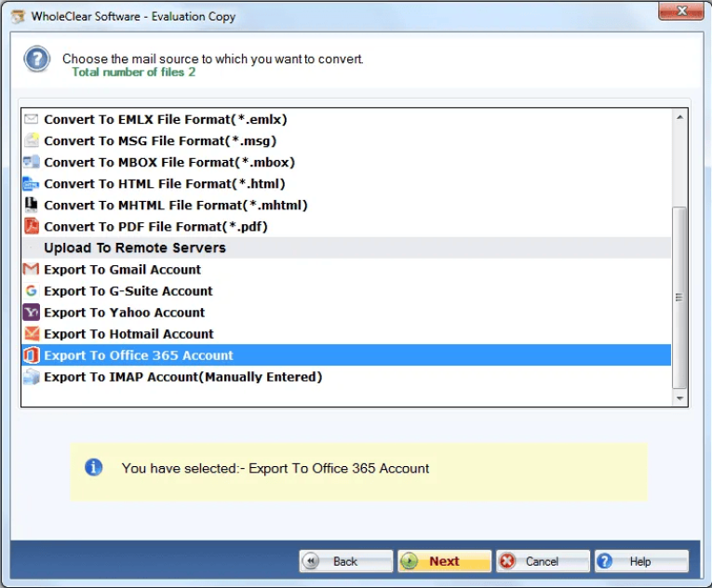Click the Upload To Remote Servers header
The image size is (712, 588).
[346, 247]
